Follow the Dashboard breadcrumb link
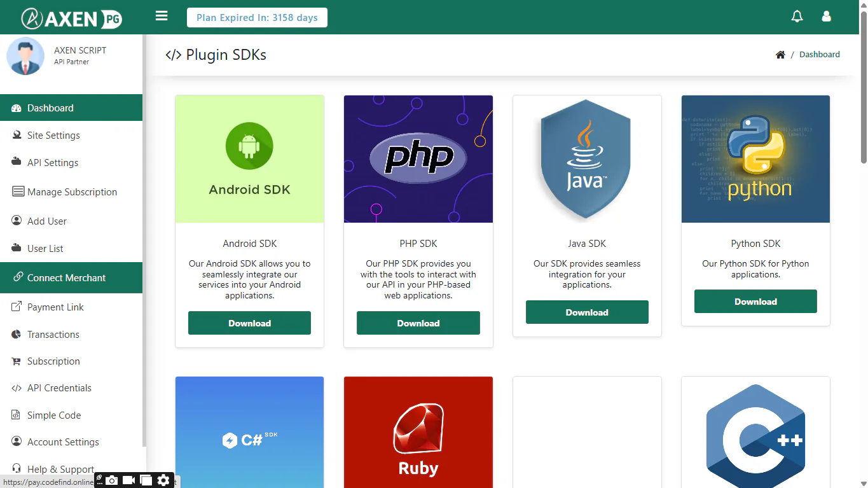This screenshot has width=868, height=488. click(x=820, y=55)
